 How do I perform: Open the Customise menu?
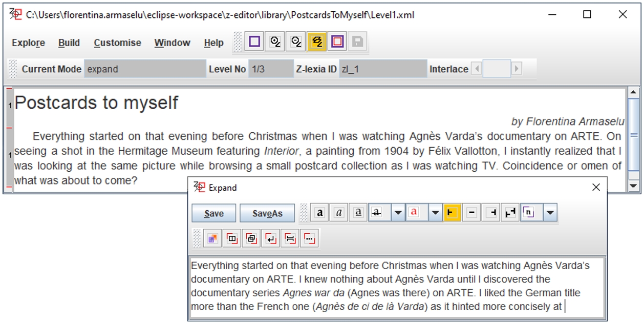(x=117, y=43)
